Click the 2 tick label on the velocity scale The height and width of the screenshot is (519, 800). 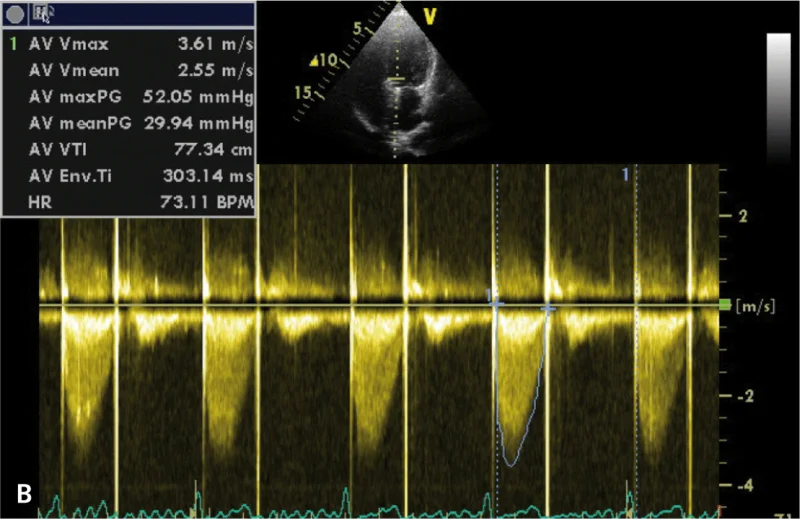pos(743,216)
